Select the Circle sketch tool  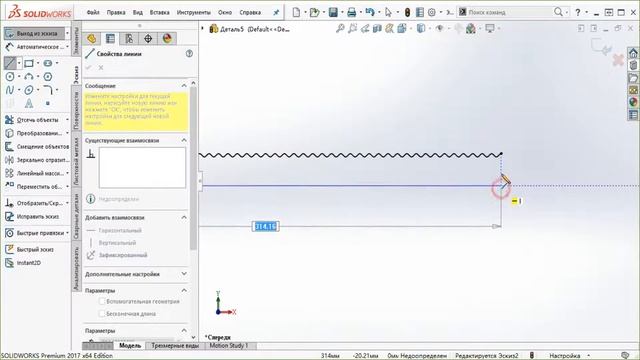pos(10,76)
